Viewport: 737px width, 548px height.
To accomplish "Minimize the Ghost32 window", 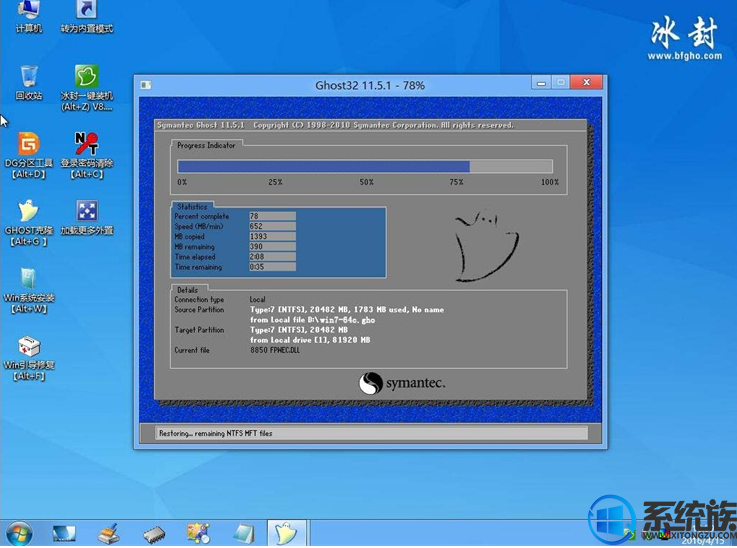I will pyautogui.click(x=541, y=83).
